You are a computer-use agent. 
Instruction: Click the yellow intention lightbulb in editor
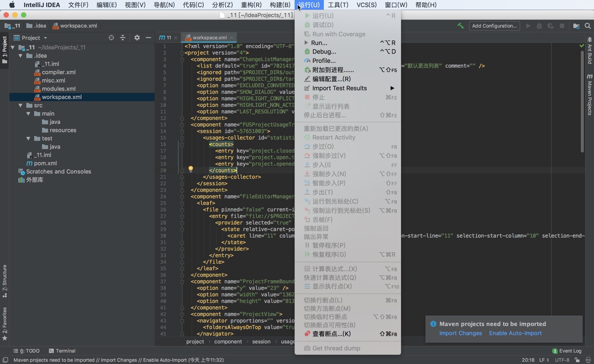[x=191, y=169]
